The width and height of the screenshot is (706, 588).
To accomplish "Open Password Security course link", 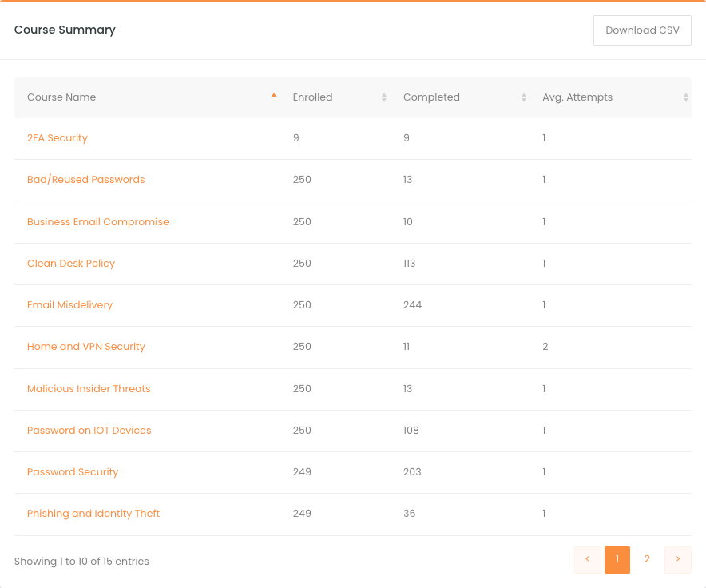I will pos(73,471).
